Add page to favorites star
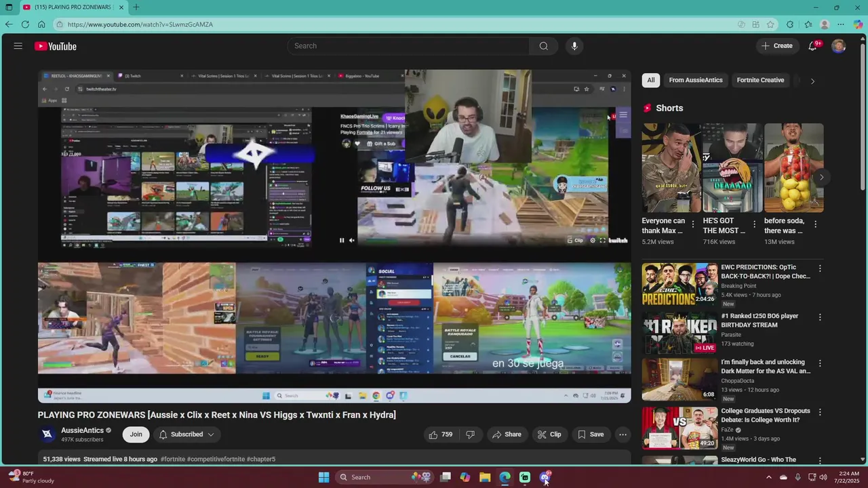Screen dimensions: 868x488 pos(770,24)
